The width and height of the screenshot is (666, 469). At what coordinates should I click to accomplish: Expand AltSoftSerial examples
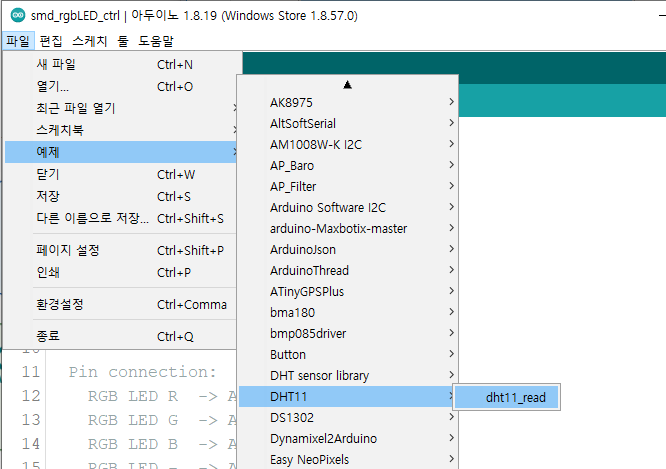[x=347, y=124]
